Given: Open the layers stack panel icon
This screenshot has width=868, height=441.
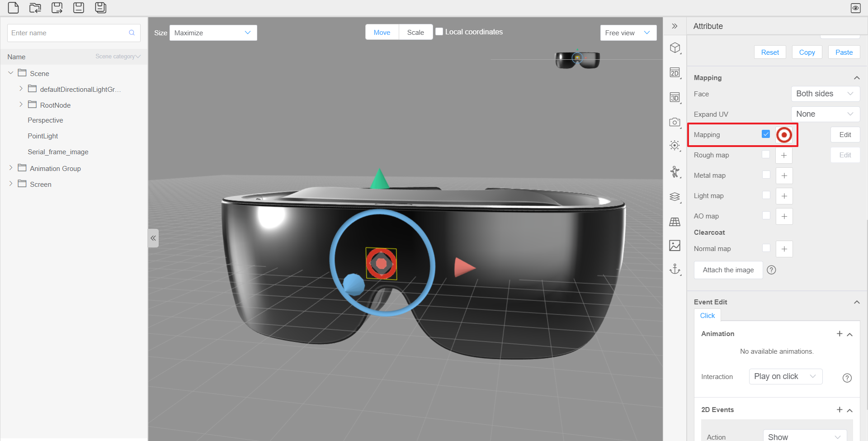Looking at the screenshot, I should pyautogui.click(x=675, y=197).
